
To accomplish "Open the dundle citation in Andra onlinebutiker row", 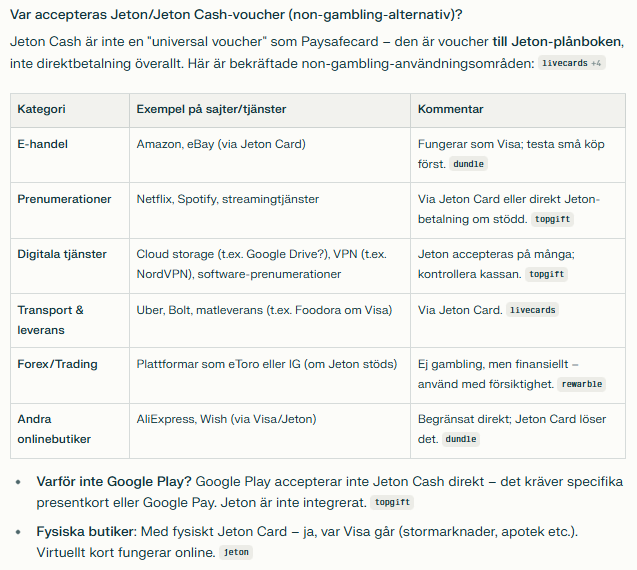I will pyautogui.click(x=461, y=439).
